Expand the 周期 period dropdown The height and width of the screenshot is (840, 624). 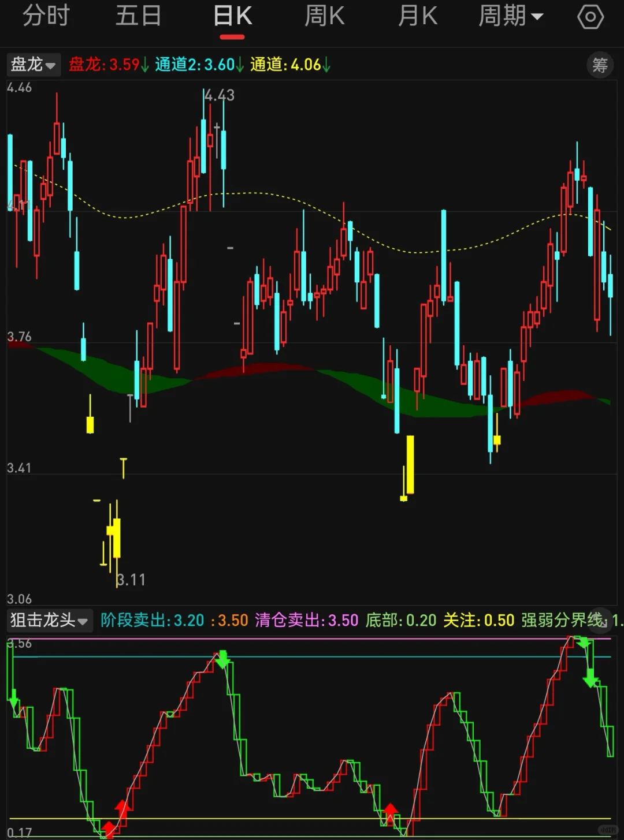pos(511,16)
